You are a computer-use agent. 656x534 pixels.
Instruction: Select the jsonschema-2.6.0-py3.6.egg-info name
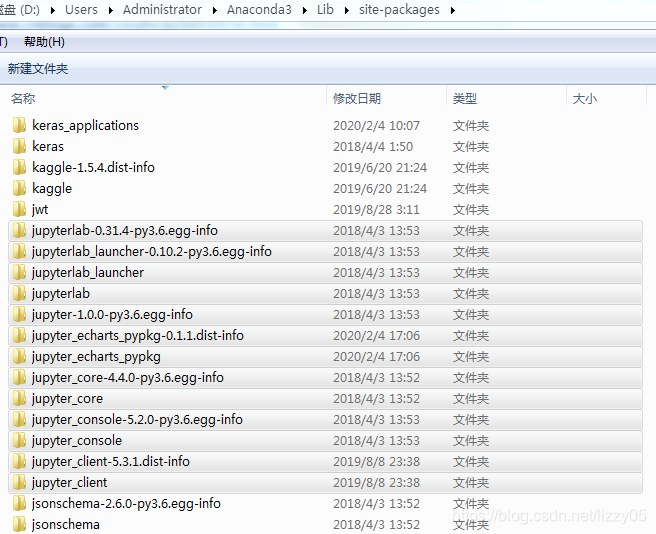126,503
